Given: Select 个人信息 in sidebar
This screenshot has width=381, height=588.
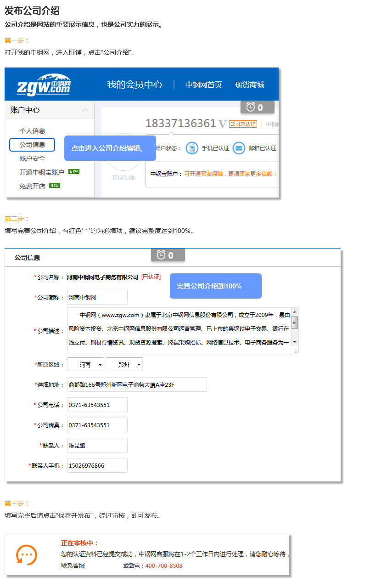Looking at the screenshot, I should [32, 131].
